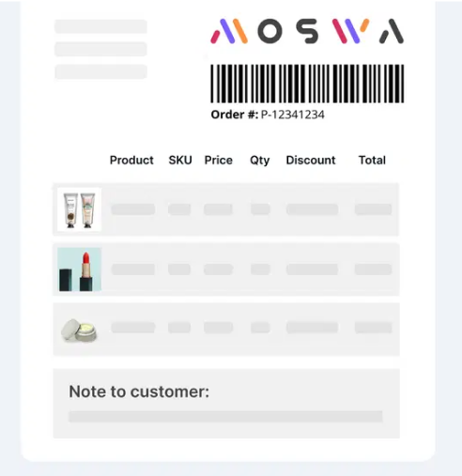The height and width of the screenshot is (476, 462).
Task: Click the order barcode
Action: tap(307, 84)
